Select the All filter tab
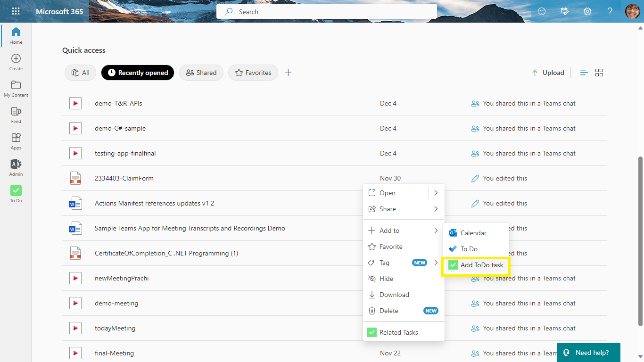This screenshot has width=644, height=362. 81,73
